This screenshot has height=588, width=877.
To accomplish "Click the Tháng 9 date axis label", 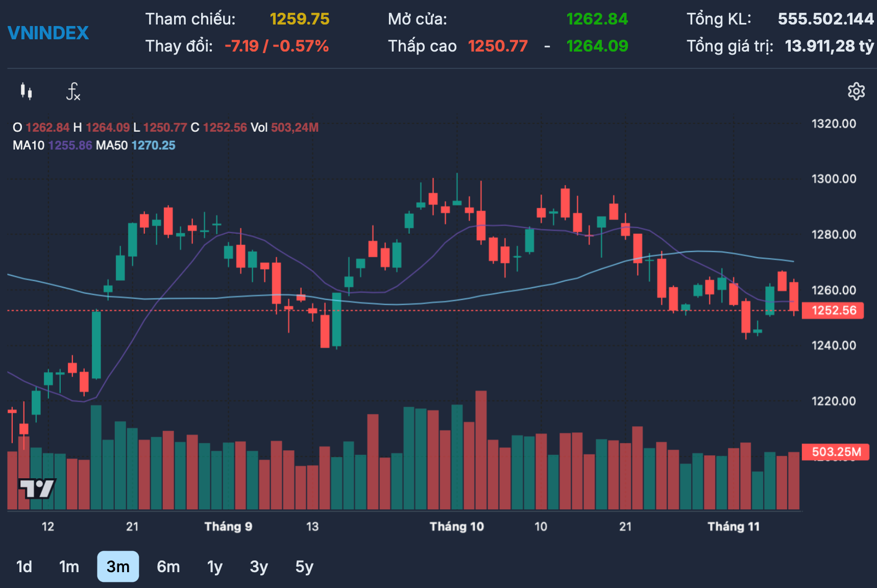I will coord(228,526).
